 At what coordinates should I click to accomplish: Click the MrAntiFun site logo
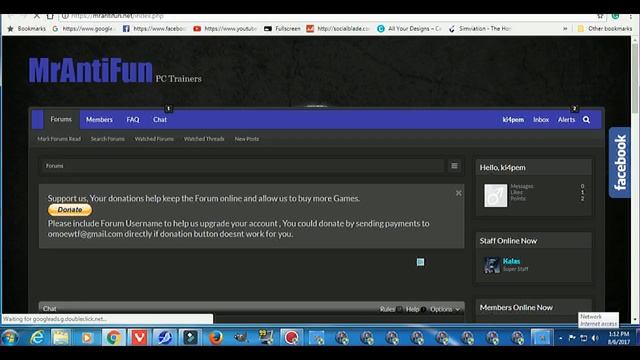[90, 71]
